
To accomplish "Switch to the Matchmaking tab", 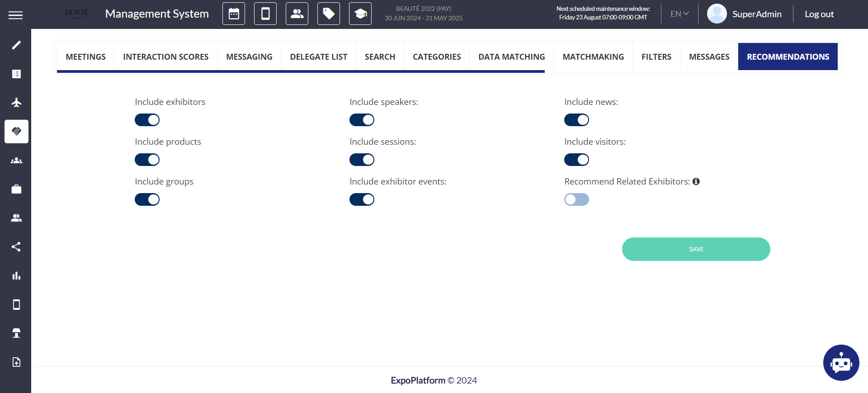I will pyautogui.click(x=593, y=57).
